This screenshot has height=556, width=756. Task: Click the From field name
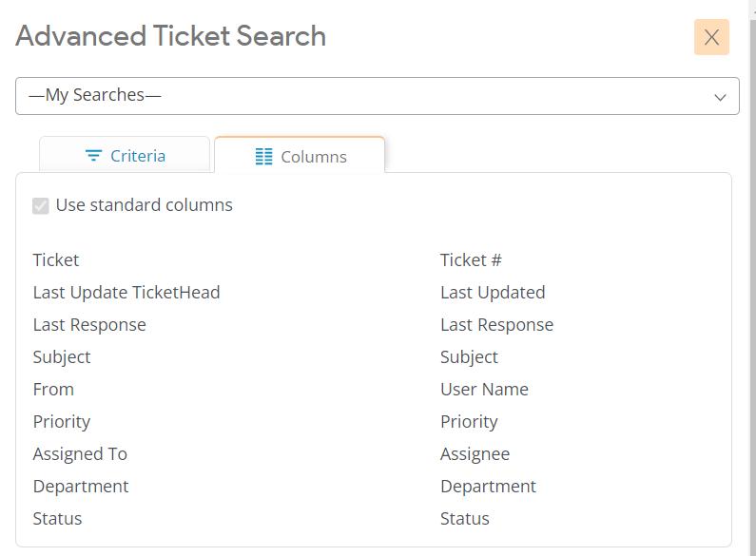click(x=53, y=389)
